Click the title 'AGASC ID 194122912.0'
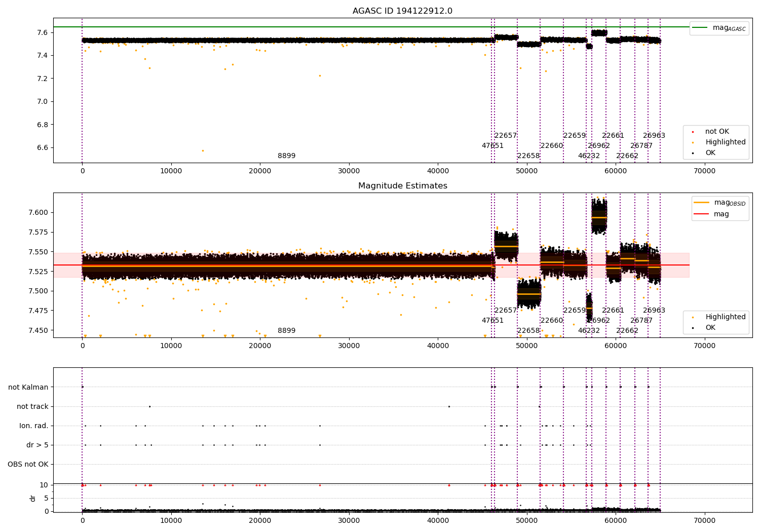 pyautogui.click(x=402, y=11)
